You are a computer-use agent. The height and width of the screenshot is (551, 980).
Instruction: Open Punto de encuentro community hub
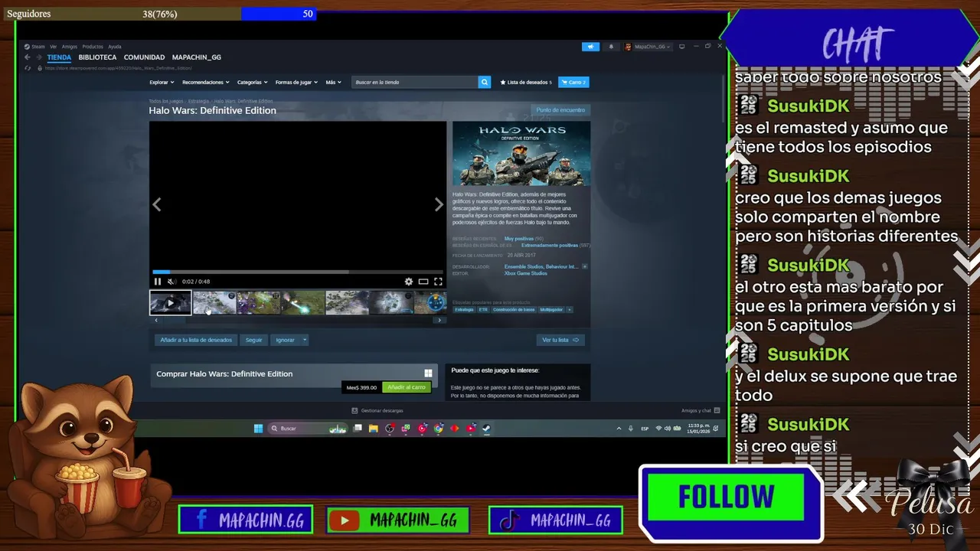[560, 110]
